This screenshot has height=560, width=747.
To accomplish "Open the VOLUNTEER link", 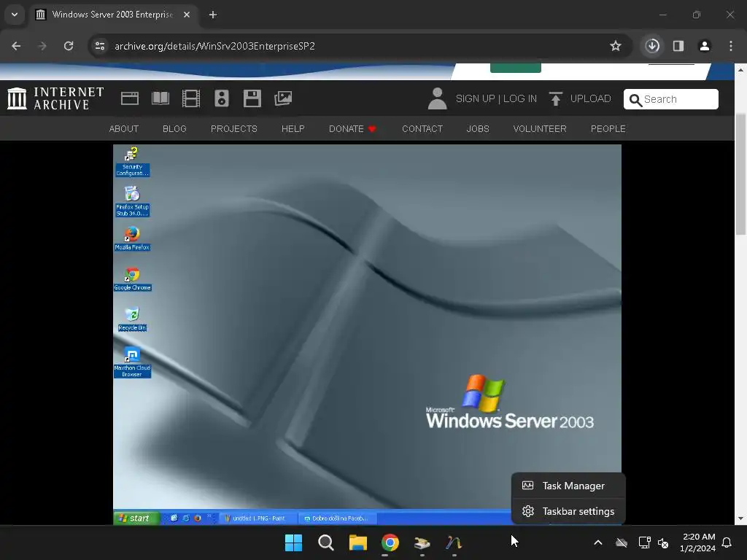I will (x=540, y=128).
